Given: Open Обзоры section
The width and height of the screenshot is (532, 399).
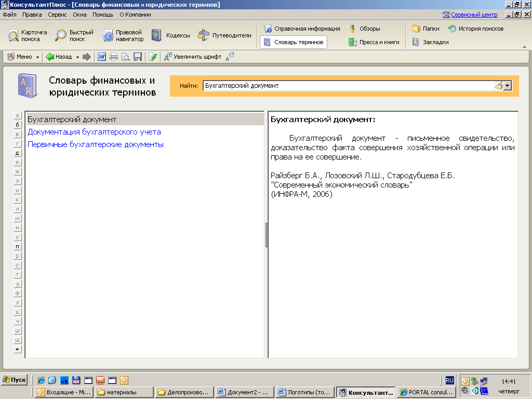Looking at the screenshot, I should point(364,29).
